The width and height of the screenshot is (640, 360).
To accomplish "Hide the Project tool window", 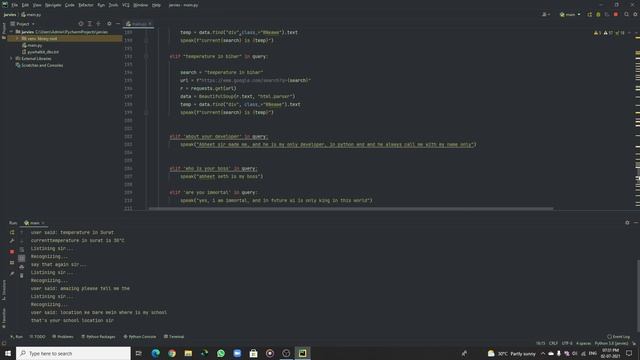I will [x=118, y=24].
